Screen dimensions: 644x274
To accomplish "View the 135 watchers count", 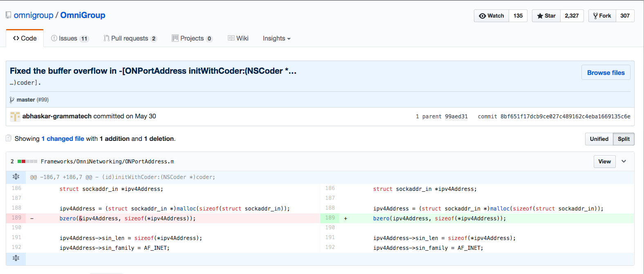I will coord(518,16).
